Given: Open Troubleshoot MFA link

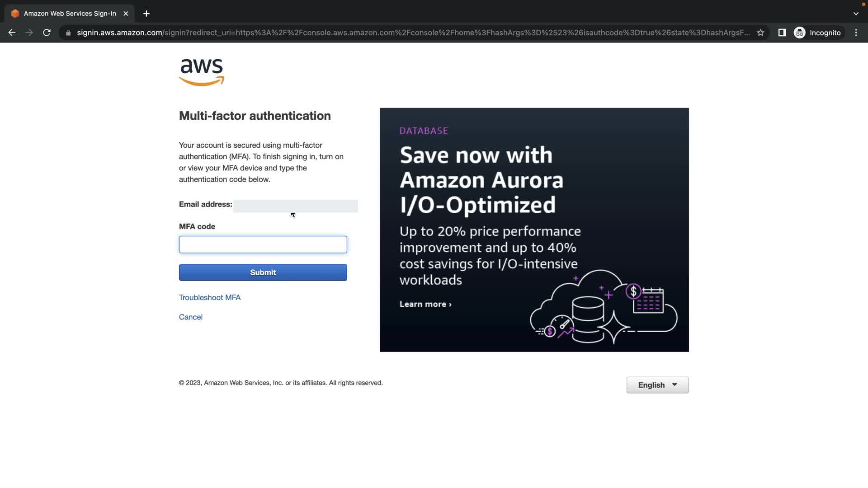Looking at the screenshot, I should [210, 297].
